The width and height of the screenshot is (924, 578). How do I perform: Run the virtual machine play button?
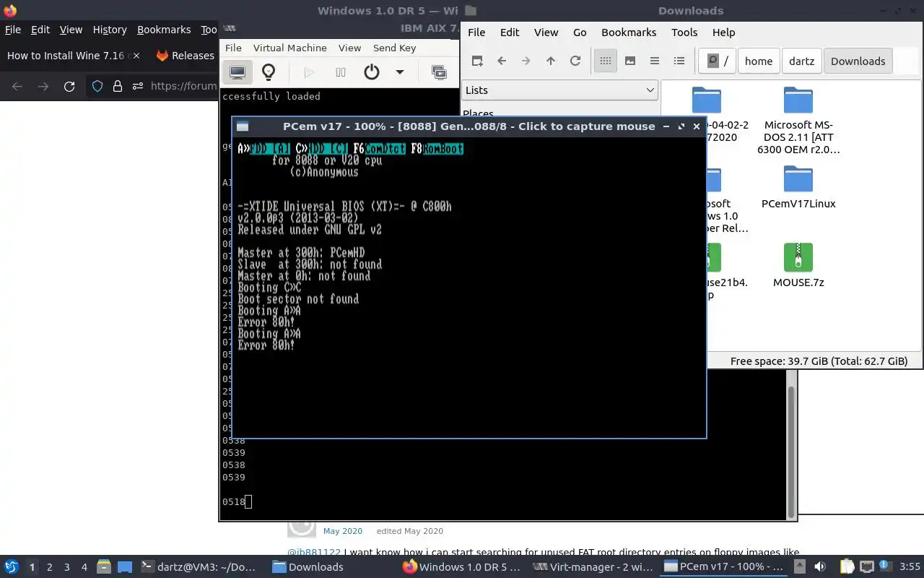pyautogui.click(x=309, y=72)
